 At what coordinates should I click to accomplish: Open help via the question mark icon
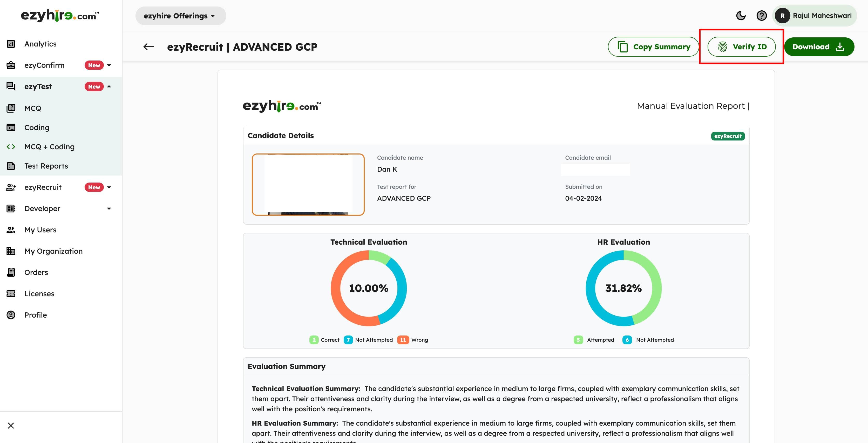[x=762, y=16]
